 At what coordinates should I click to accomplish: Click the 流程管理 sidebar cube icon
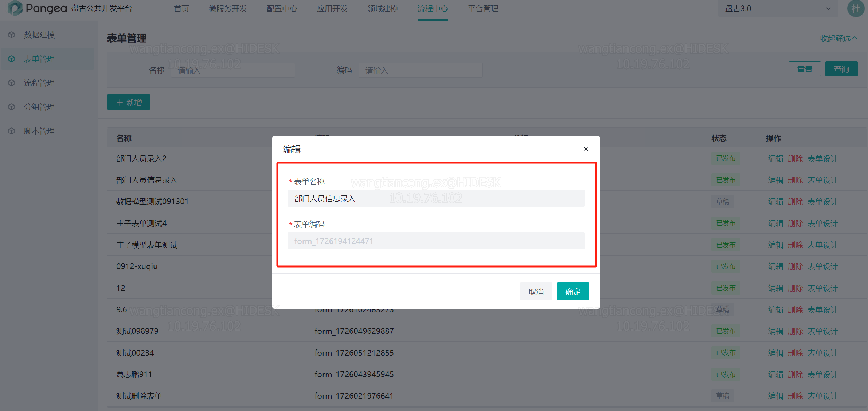click(x=12, y=83)
